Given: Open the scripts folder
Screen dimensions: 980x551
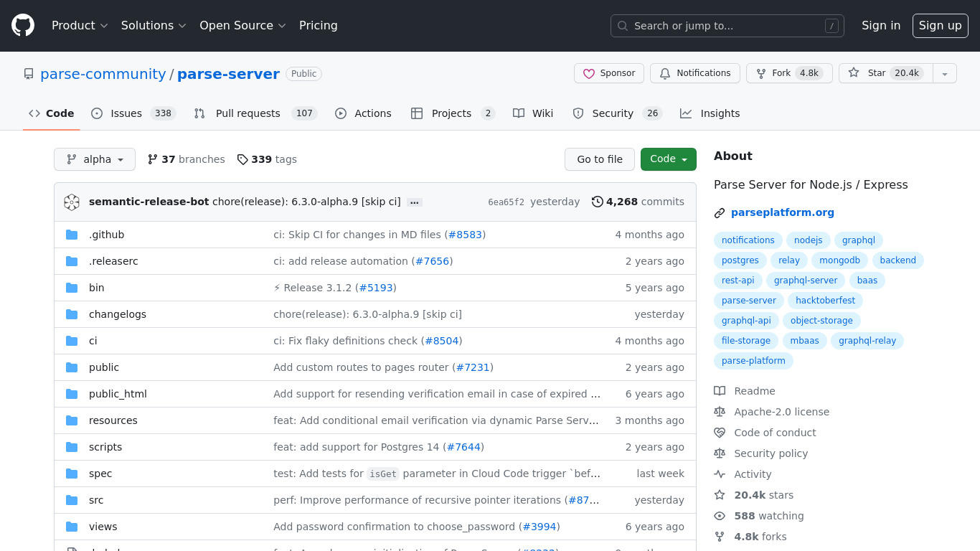Looking at the screenshot, I should click(x=105, y=447).
